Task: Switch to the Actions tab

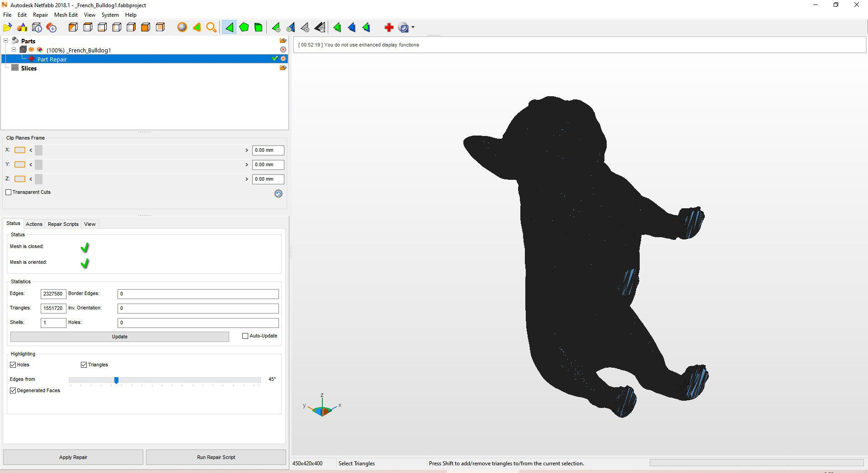Action: coord(34,224)
